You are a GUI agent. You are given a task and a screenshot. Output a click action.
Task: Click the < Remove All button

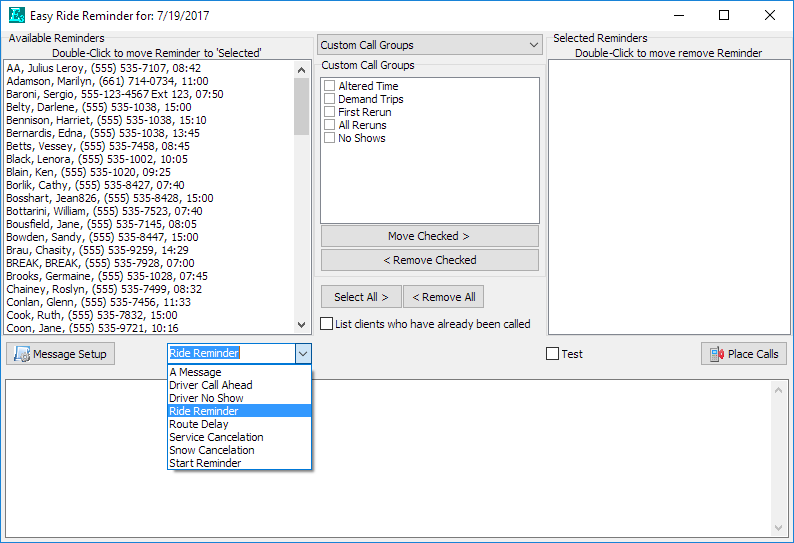pyautogui.click(x=444, y=297)
